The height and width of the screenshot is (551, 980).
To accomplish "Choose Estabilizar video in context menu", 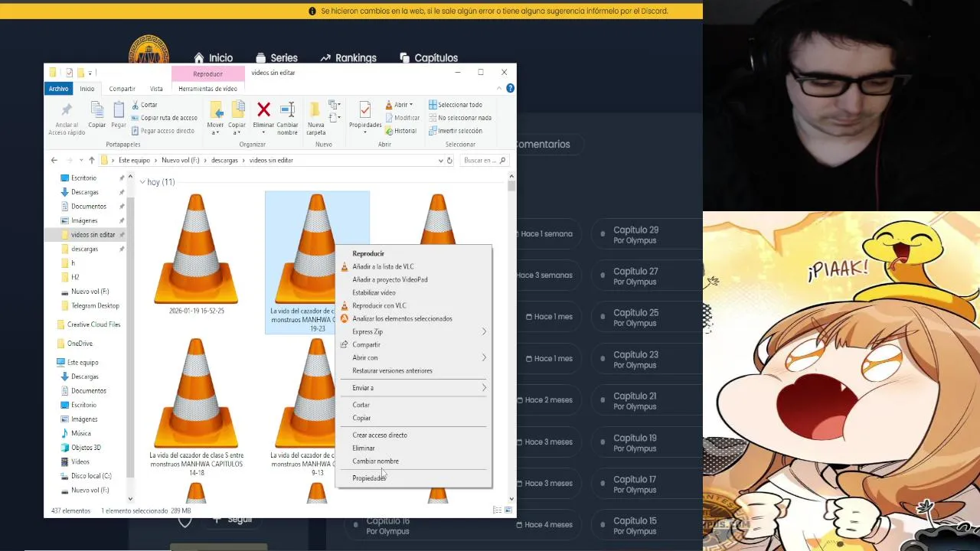I will click(x=374, y=292).
